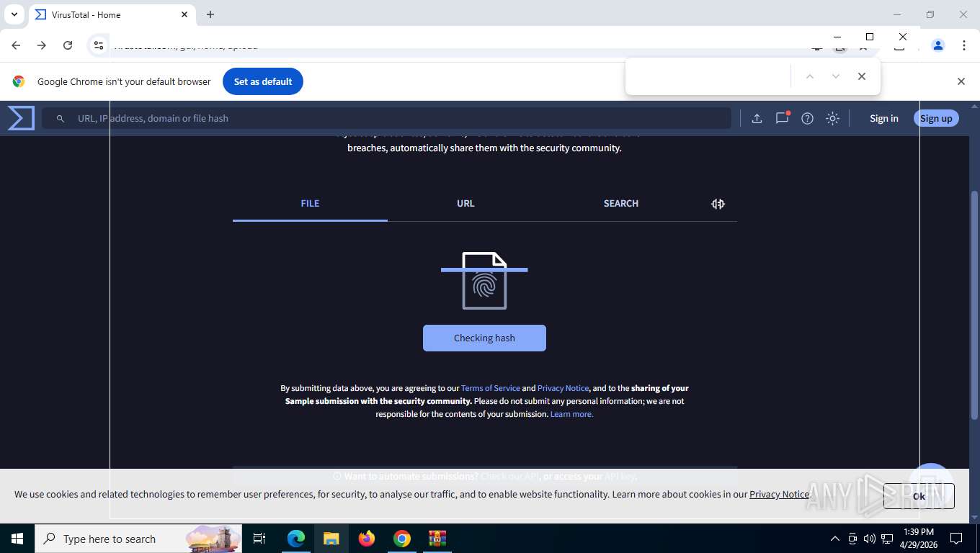Click the Learn more link
This screenshot has width=980, height=553.
point(572,414)
